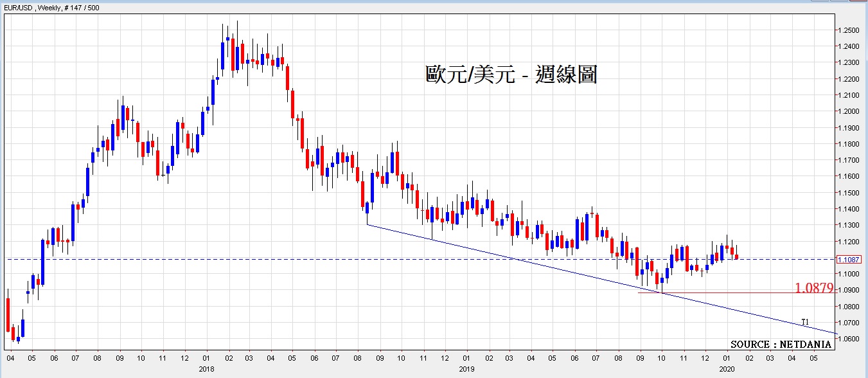Image resolution: width=868 pixels, height=378 pixels.
Task: Select the 1.2500 price axis label
Action: pyautogui.click(x=849, y=30)
